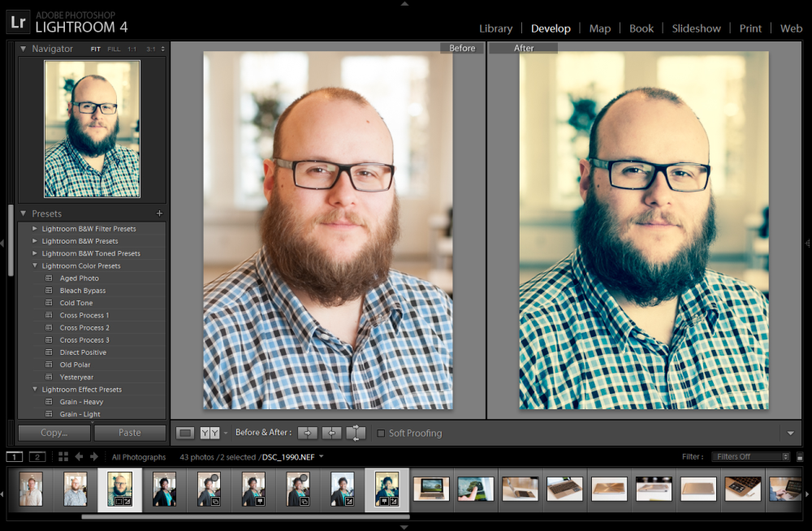Click the Loupe view icon in toolbar
812x531 pixels.
185,433
